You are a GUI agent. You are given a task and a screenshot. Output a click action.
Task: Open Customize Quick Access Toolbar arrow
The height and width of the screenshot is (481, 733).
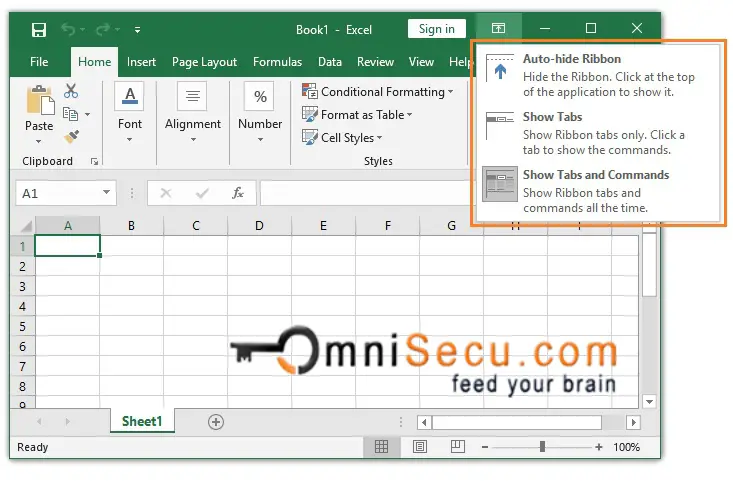click(137, 30)
